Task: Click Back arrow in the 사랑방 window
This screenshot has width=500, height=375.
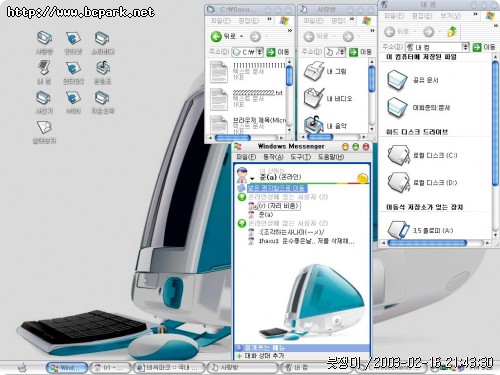Action: 309,36
